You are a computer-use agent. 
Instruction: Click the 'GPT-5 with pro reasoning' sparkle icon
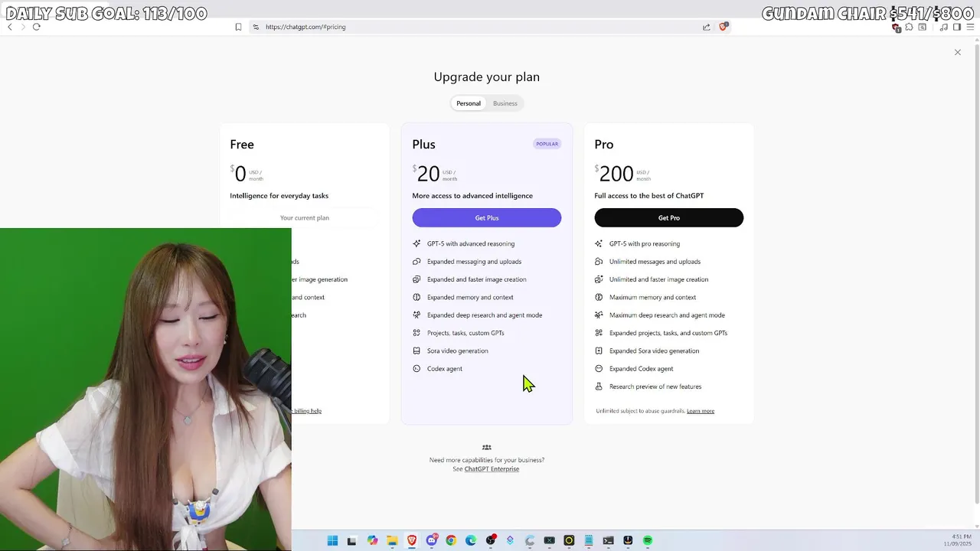tap(599, 243)
